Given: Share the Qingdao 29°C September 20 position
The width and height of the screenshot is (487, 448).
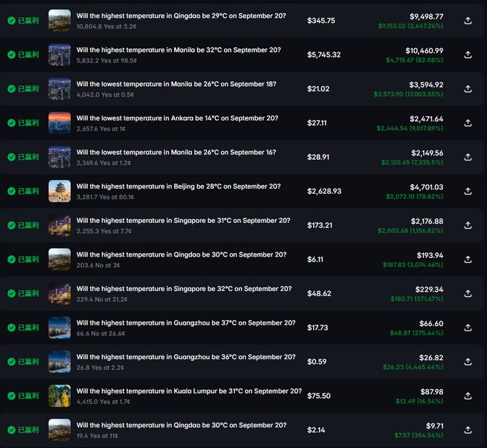Looking at the screenshot, I should coord(468,21).
